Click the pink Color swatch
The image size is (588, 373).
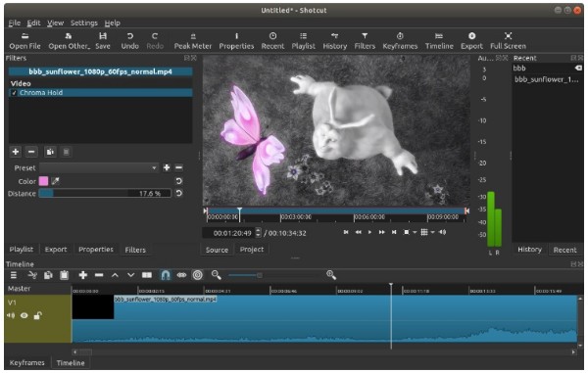[43, 181]
